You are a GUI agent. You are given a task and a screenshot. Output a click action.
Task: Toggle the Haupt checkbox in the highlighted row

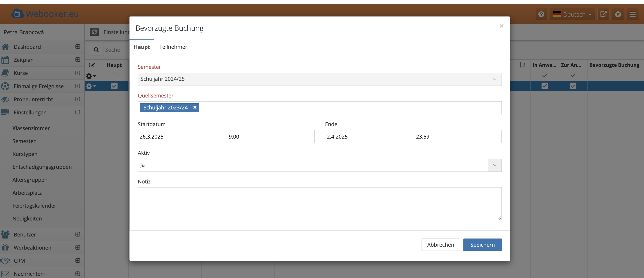[114, 86]
